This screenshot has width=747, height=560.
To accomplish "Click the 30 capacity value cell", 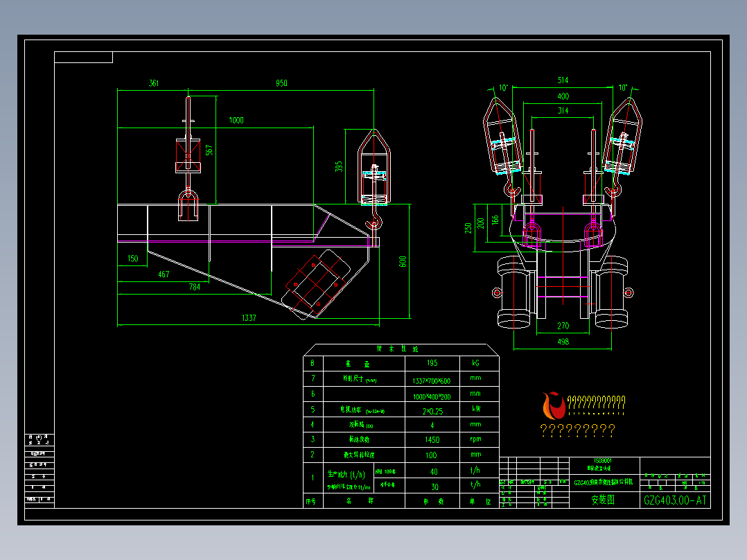I will (434, 487).
